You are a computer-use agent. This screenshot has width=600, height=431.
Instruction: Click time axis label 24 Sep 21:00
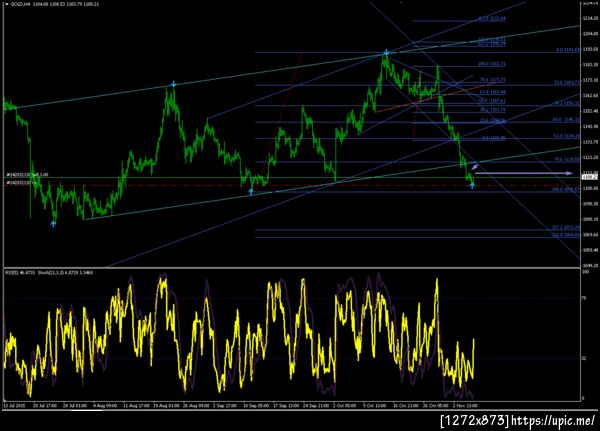[x=316, y=405]
